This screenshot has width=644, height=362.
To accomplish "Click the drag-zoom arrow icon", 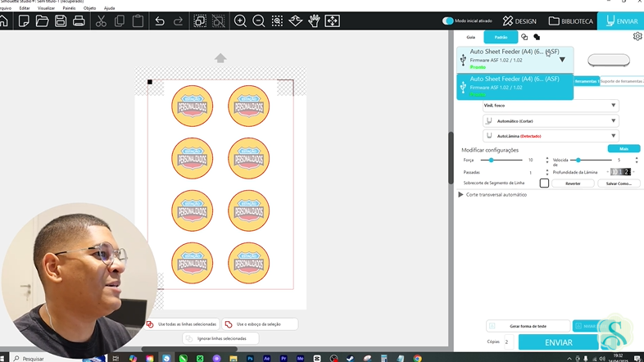I will click(296, 21).
